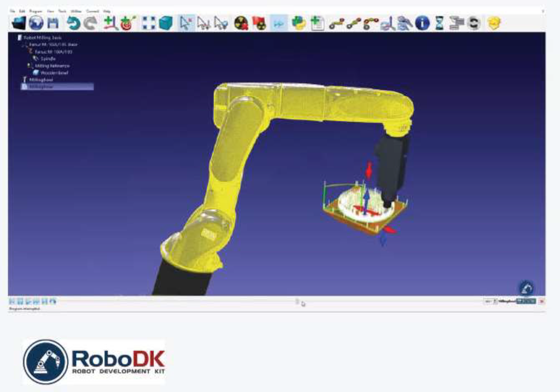The height and width of the screenshot is (392, 560).
Task: Open the View menu
Action: point(50,11)
